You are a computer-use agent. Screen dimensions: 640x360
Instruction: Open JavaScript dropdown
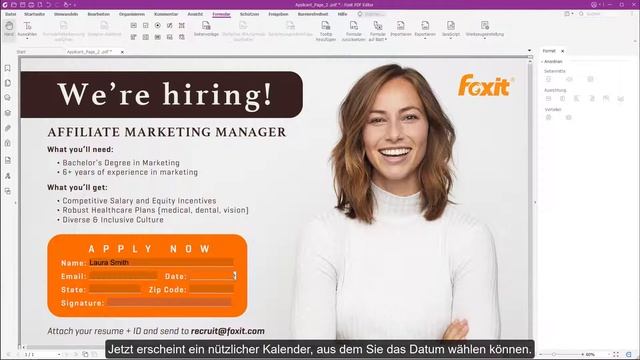tap(451, 38)
